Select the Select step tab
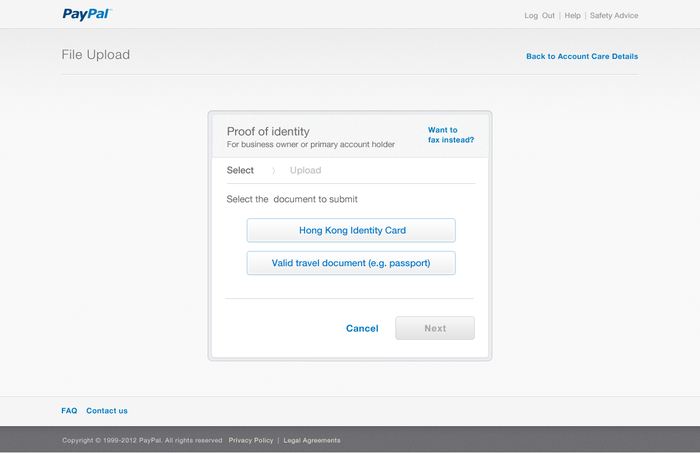This screenshot has height=453, width=700. [240, 170]
